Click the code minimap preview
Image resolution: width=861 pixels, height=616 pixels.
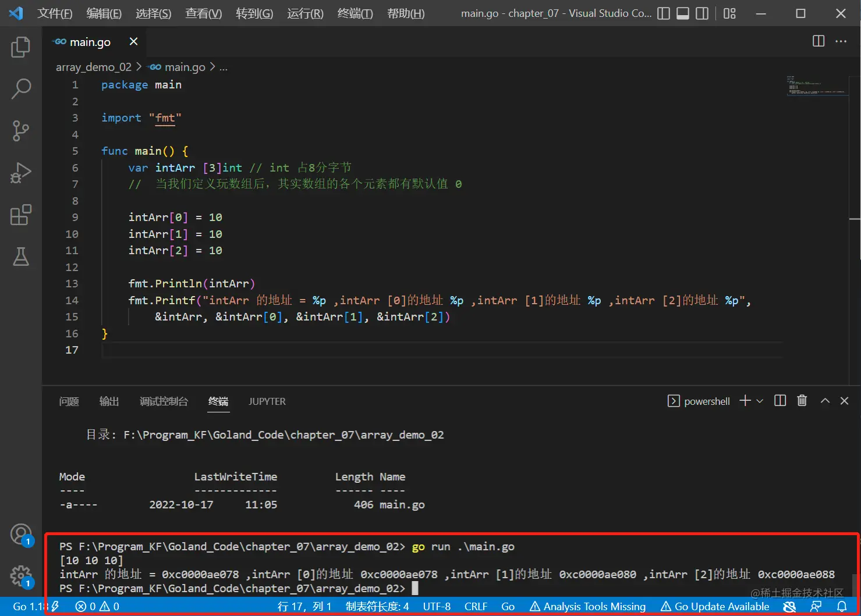[816, 85]
